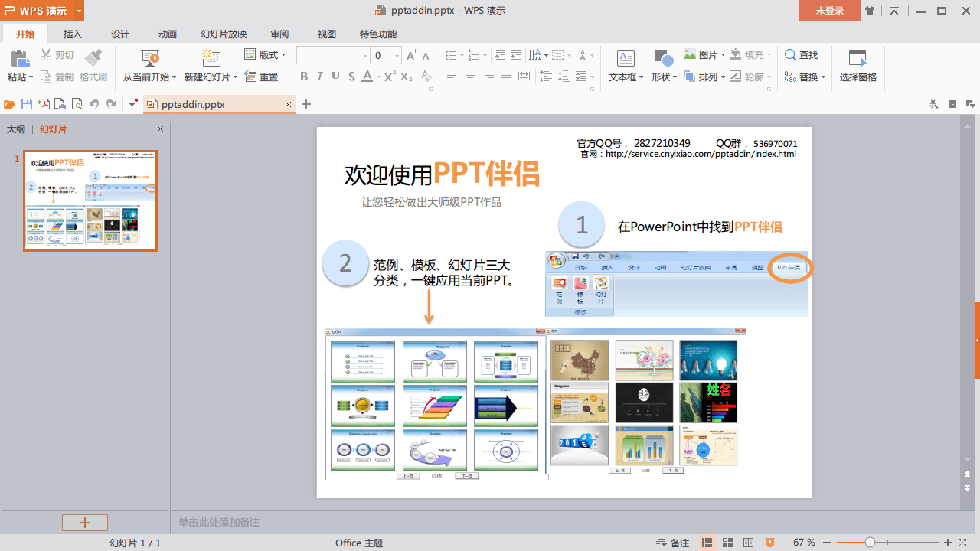Open the WPS 演示 application menu arrow
Viewport: 980px width, 551px height.
[80, 11]
